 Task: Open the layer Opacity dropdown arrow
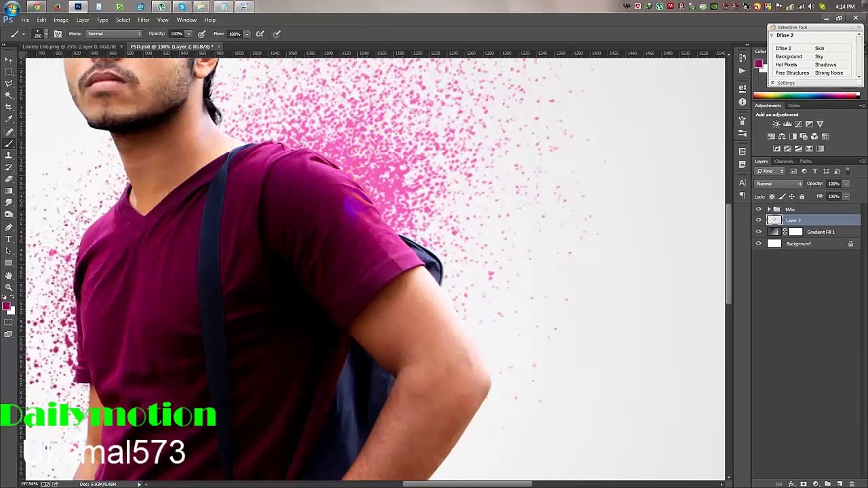[x=846, y=184]
